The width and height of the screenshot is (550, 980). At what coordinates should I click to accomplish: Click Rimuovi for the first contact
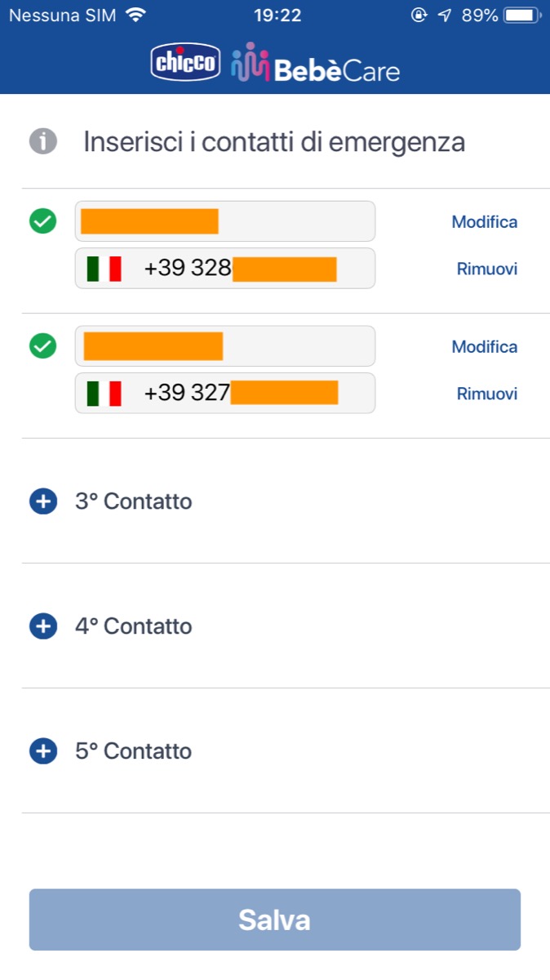[x=487, y=269]
